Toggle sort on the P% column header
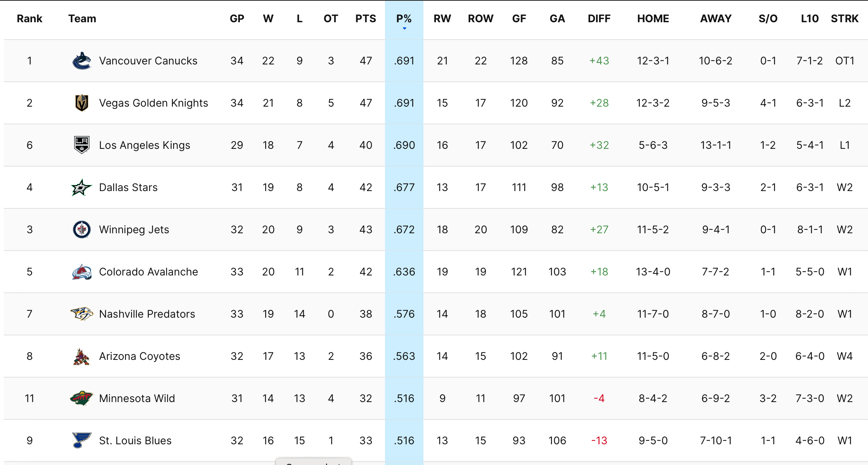868x465 pixels. (404, 19)
